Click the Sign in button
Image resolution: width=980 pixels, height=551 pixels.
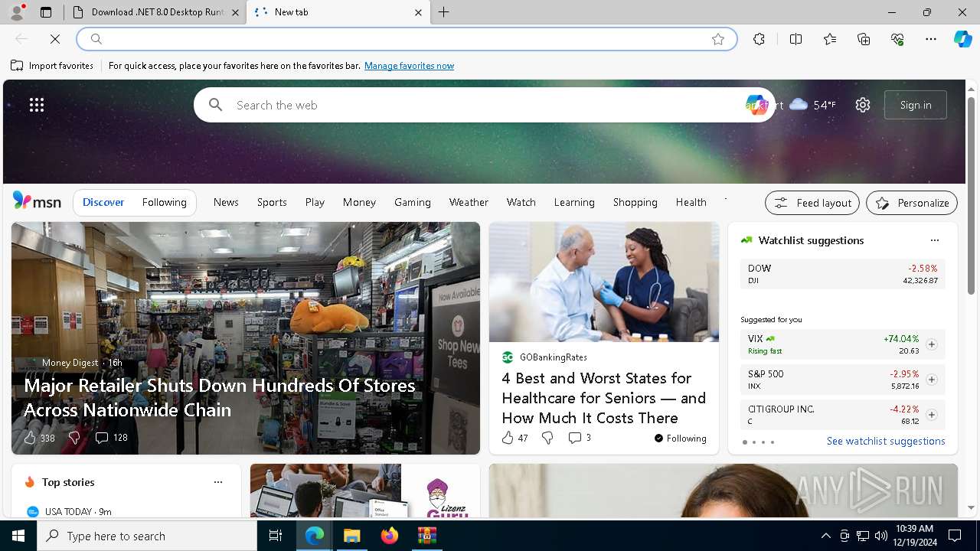(x=916, y=105)
